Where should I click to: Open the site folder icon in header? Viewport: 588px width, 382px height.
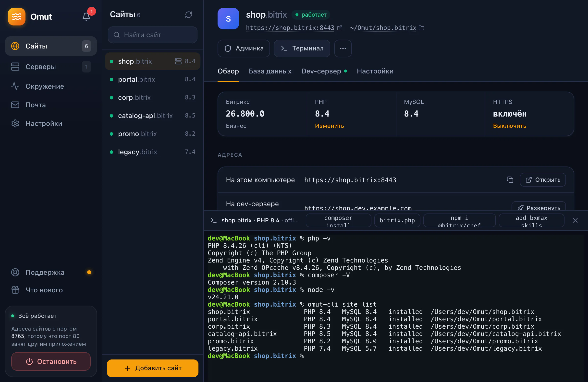[x=421, y=28]
